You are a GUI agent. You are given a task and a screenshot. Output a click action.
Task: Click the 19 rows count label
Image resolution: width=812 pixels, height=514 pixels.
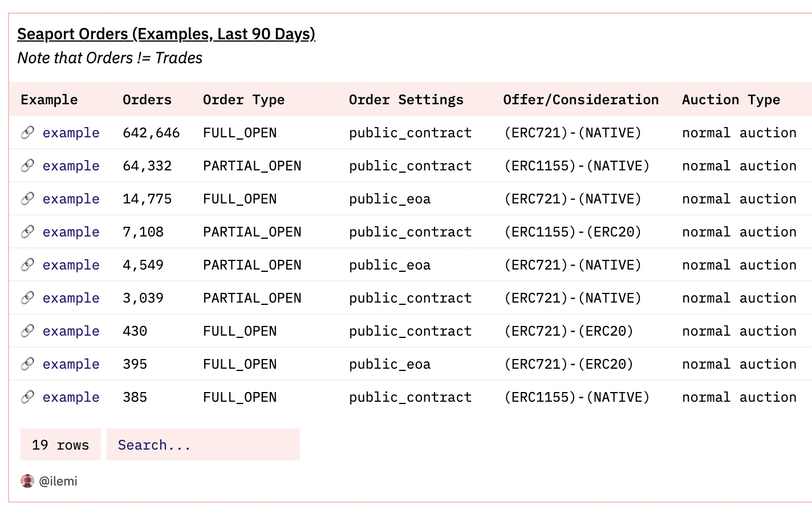click(x=60, y=444)
